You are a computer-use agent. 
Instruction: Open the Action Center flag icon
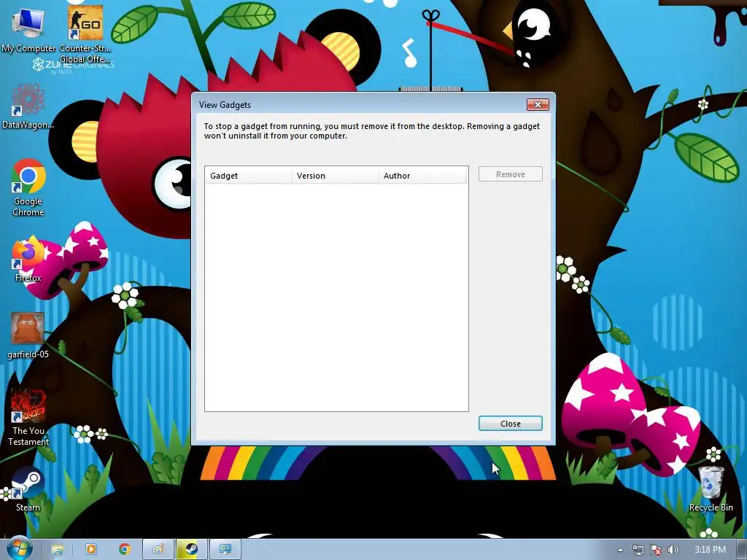click(656, 550)
